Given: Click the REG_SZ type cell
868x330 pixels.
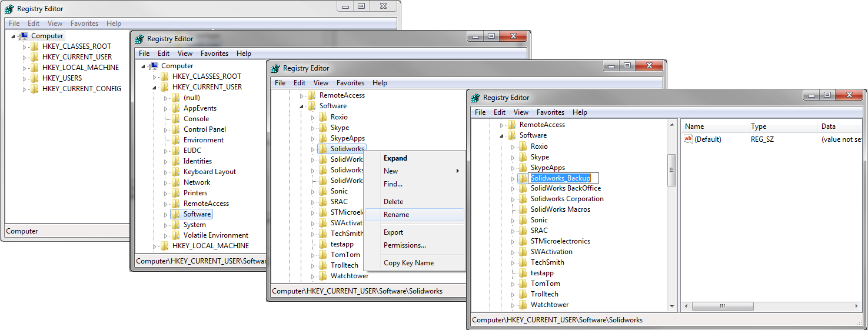Looking at the screenshot, I should [762, 139].
